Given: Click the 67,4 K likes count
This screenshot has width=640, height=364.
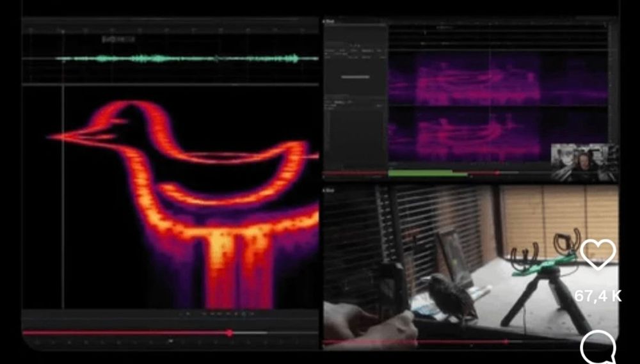Looking at the screenshot, I should coord(598,296).
